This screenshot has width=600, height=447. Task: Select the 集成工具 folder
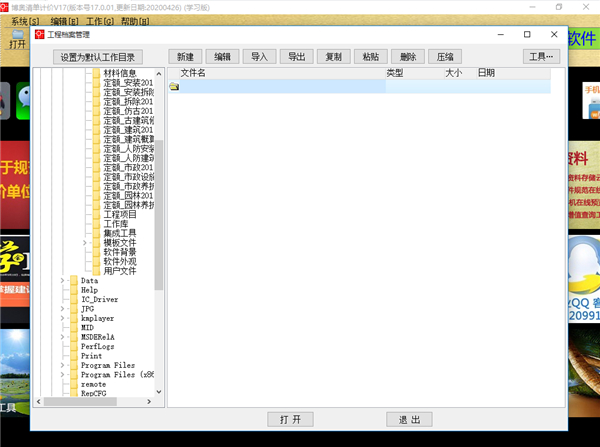point(118,233)
